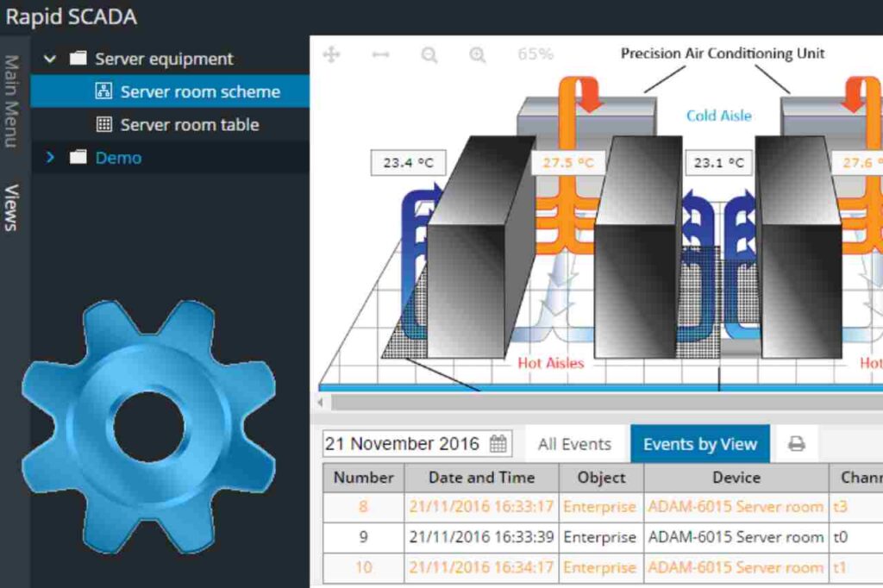Zoom out with the magnifier minus icon

coord(429,54)
